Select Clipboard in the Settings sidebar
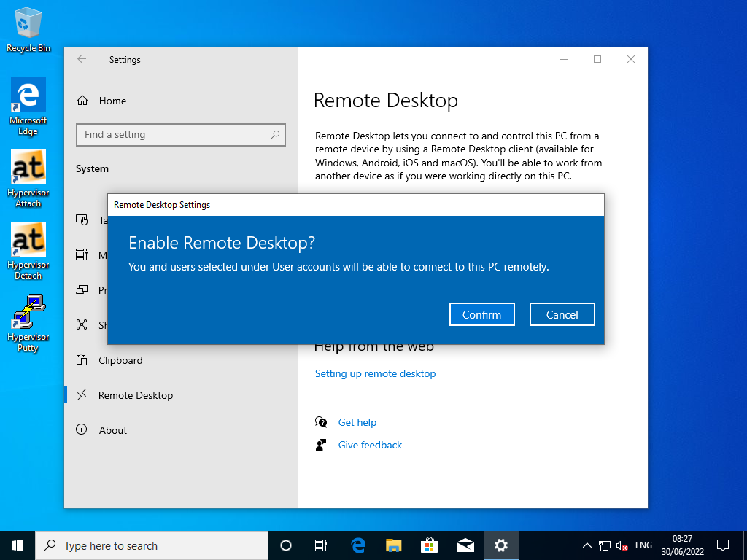Screen dimensions: 747x560 [120, 360]
